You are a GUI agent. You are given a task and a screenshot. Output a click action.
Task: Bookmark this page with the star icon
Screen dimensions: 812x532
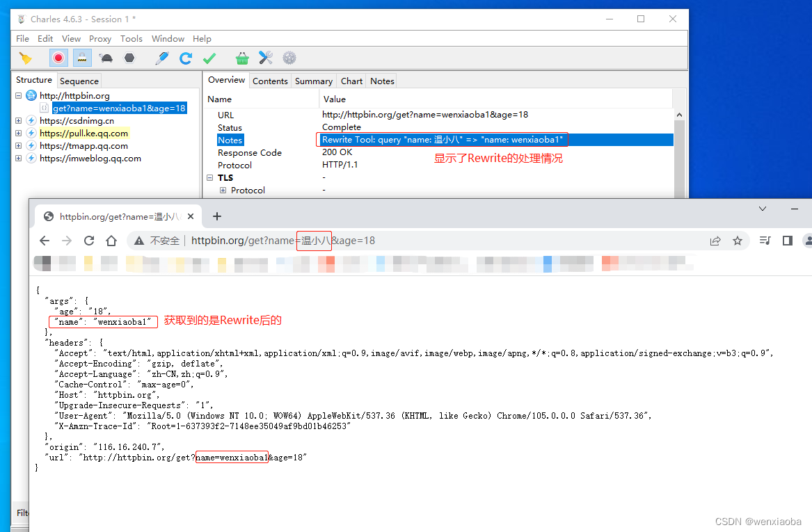[738, 241]
